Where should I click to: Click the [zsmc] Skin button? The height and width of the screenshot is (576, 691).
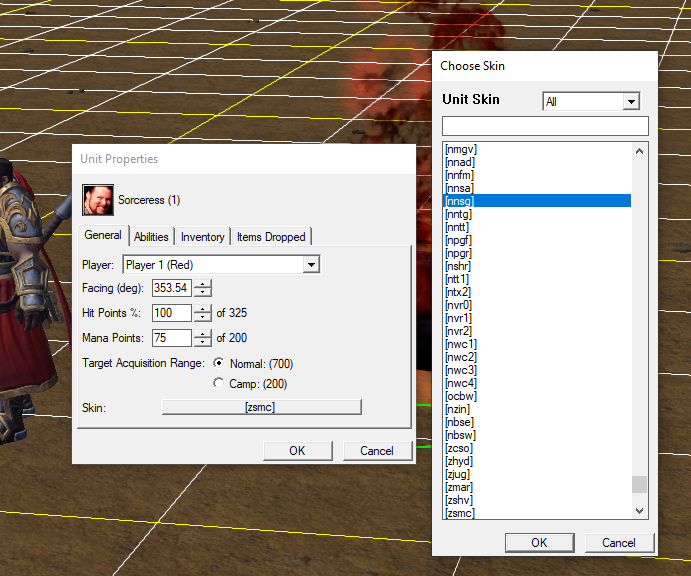[x=262, y=407]
